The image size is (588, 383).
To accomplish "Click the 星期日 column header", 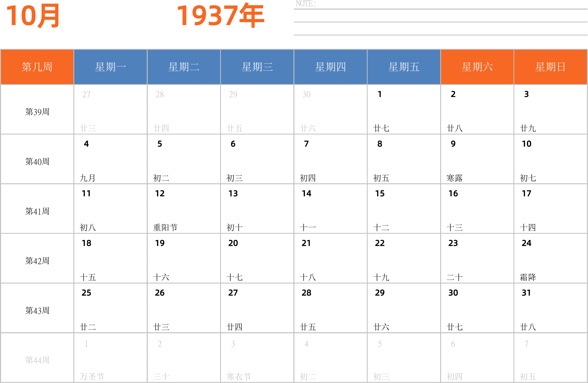I will pyautogui.click(x=551, y=67).
